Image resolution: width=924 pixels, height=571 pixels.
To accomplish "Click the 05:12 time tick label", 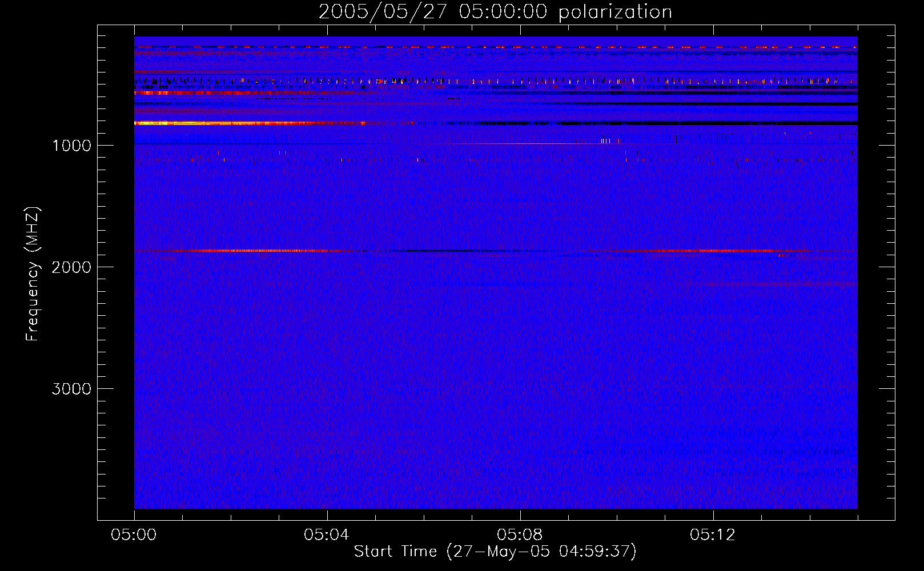I will click(713, 535).
